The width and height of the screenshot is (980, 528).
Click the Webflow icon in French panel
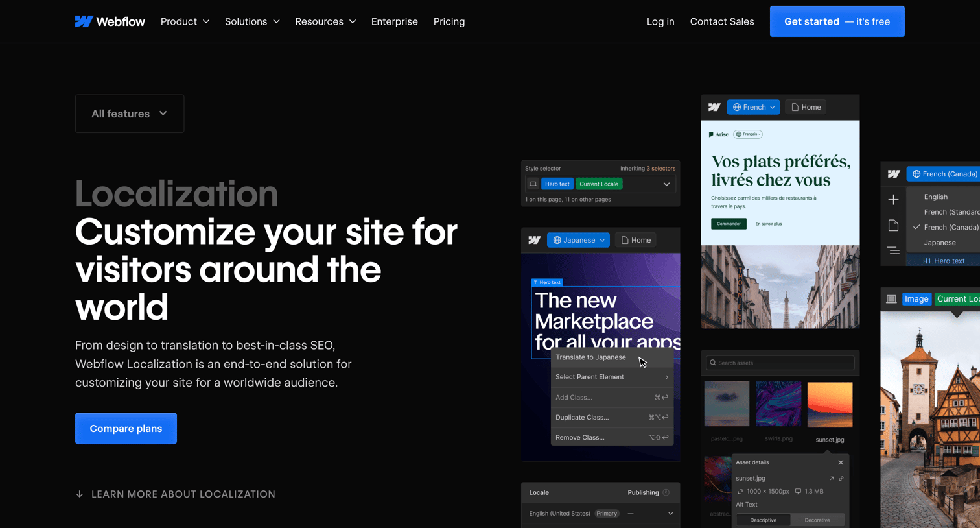(x=714, y=107)
